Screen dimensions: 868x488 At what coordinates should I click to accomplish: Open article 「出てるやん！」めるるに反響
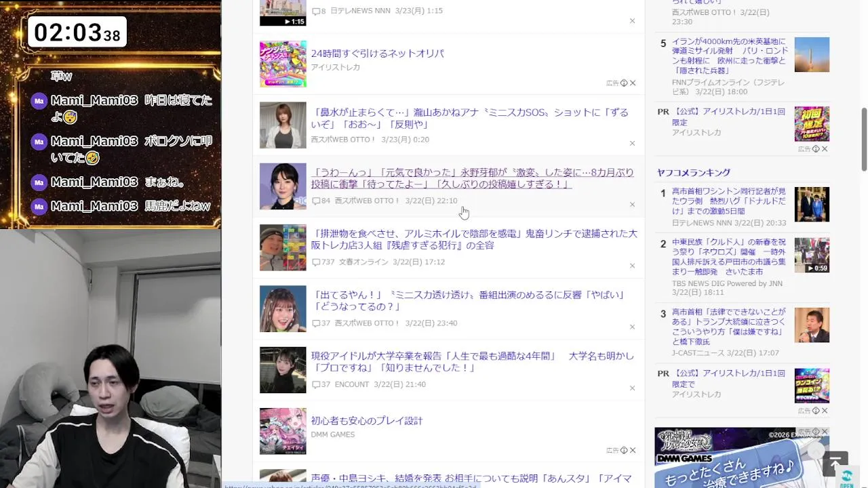[467, 300]
